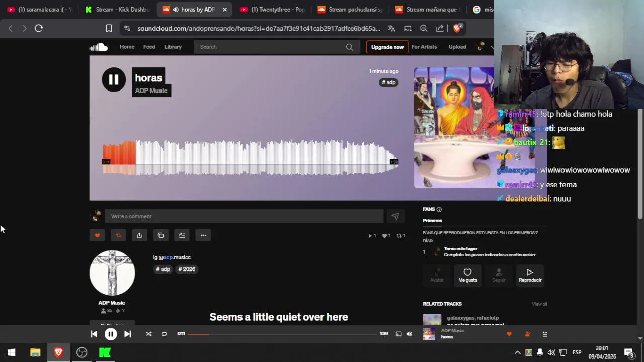Skip to previous track in player bar
This screenshot has height=362, width=644.
click(94, 334)
